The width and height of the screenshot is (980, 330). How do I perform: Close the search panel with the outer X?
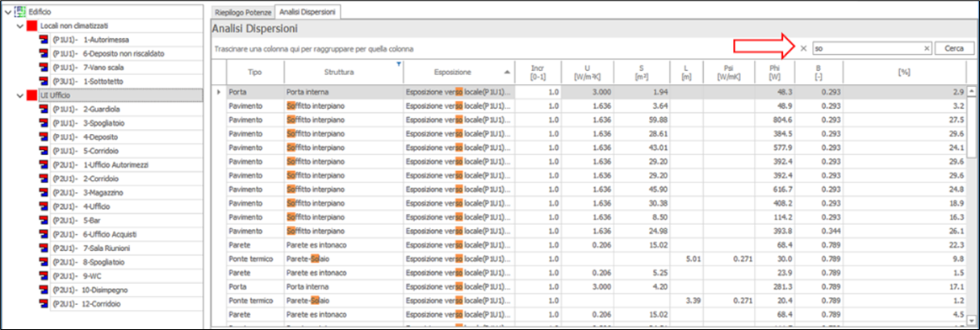click(x=802, y=48)
